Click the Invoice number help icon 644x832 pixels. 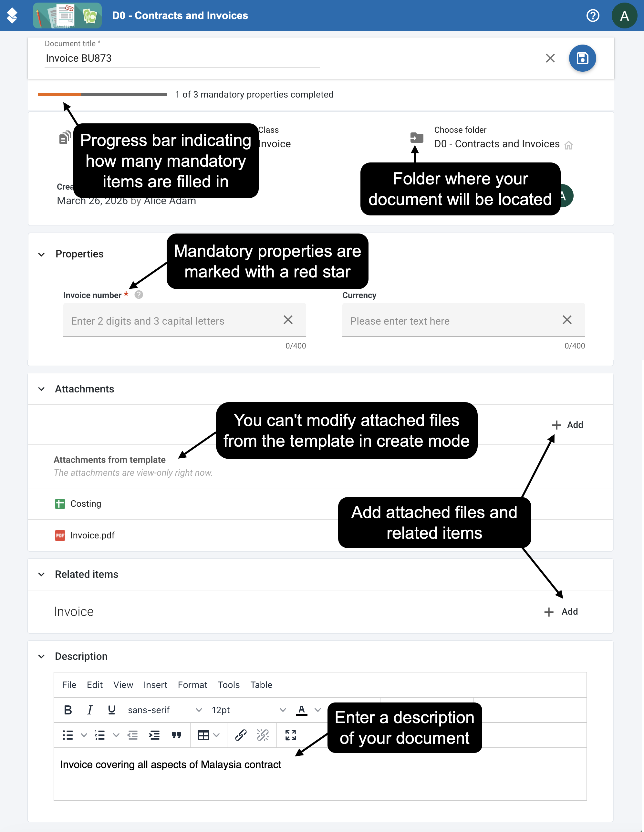click(139, 295)
